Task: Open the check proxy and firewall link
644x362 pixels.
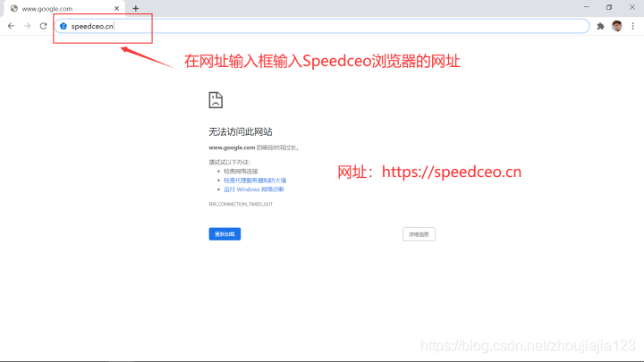Action: coord(255,181)
